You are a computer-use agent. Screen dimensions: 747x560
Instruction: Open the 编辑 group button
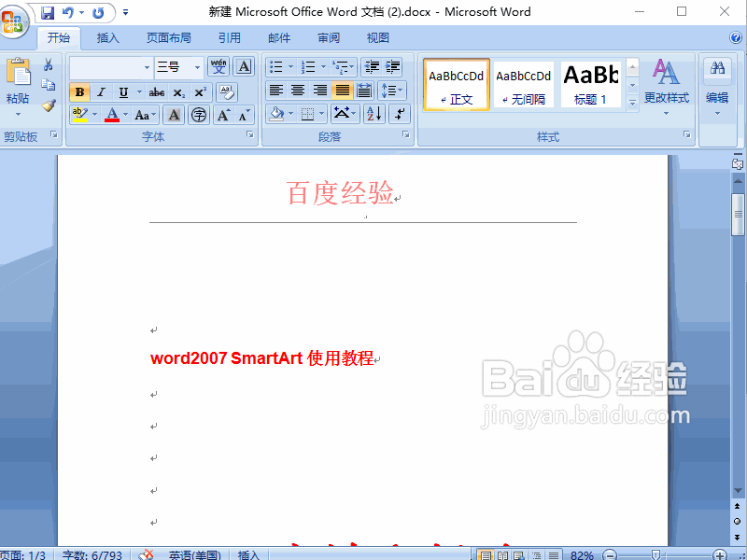point(717,87)
